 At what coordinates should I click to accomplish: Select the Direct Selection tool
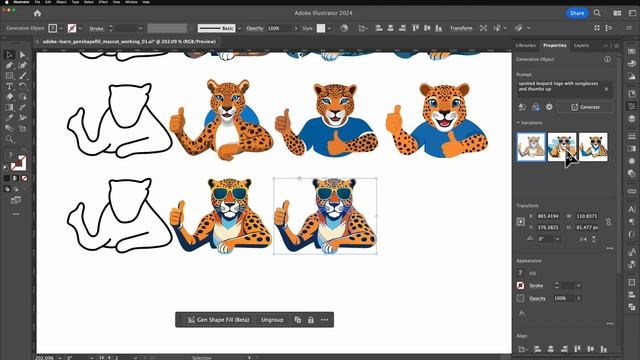coord(22,55)
